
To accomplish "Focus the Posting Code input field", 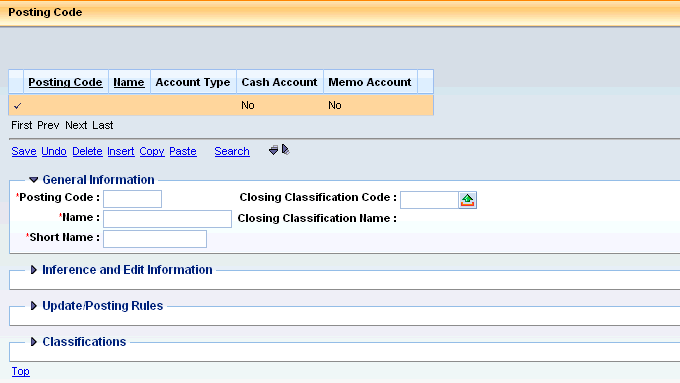I will coord(132,199).
